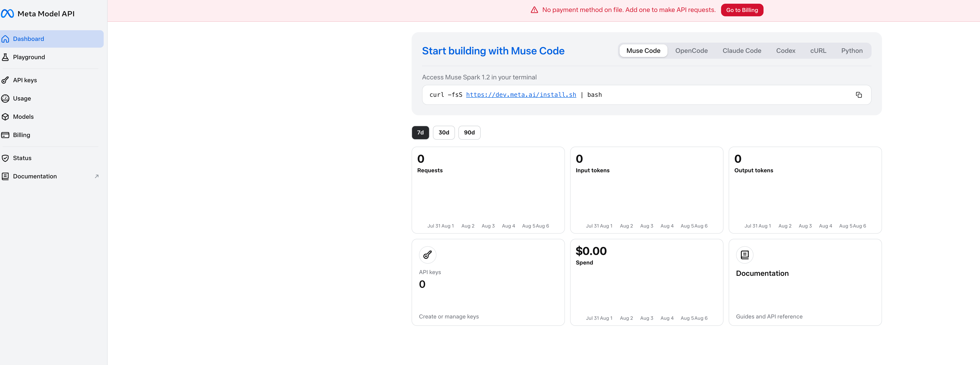Image resolution: width=980 pixels, height=365 pixels.
Task: Open the dev.meta.ai/install.sh link
Action: 521,95
